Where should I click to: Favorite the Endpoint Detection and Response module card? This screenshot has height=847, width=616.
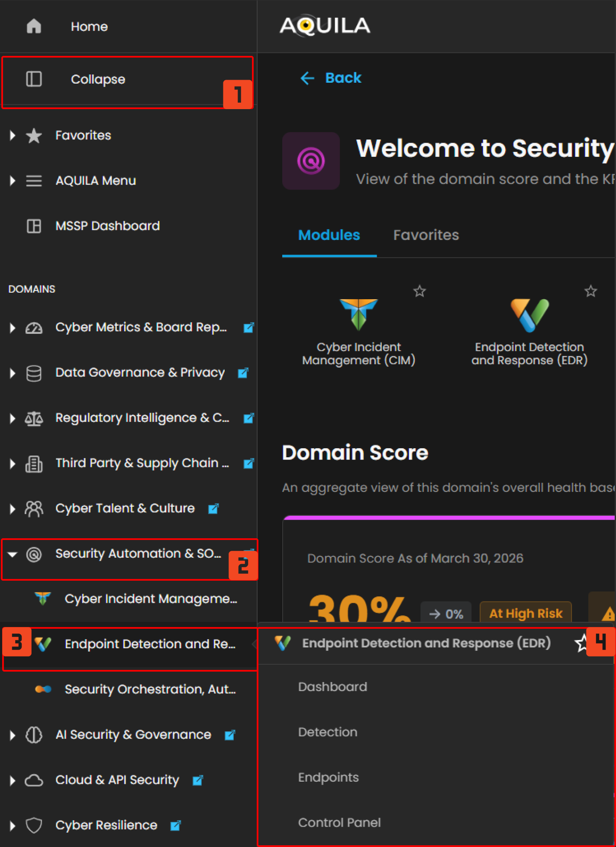[x=590, y=291]
